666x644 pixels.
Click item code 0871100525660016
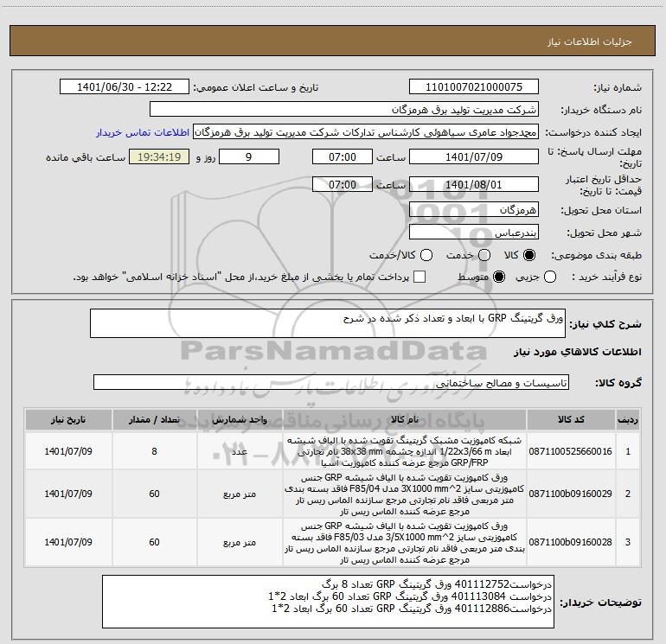click(x=571, y=451)
